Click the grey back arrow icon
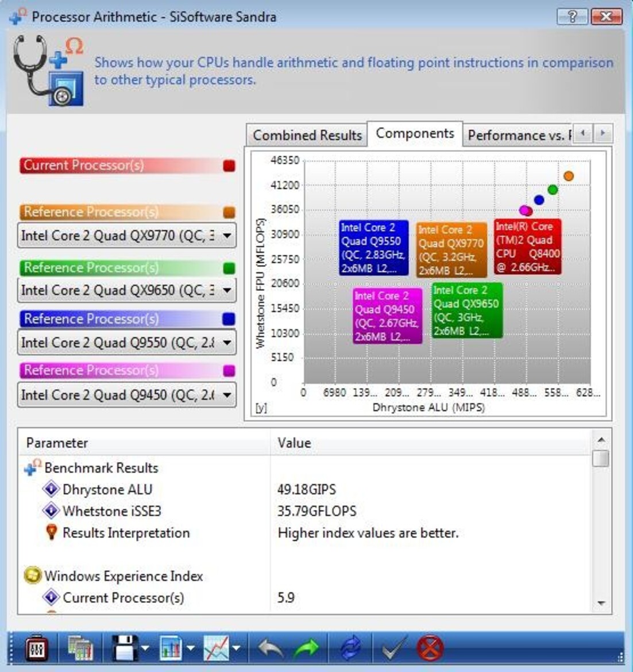This screenshot has height=672, width=633. click(x=270, y=648)
